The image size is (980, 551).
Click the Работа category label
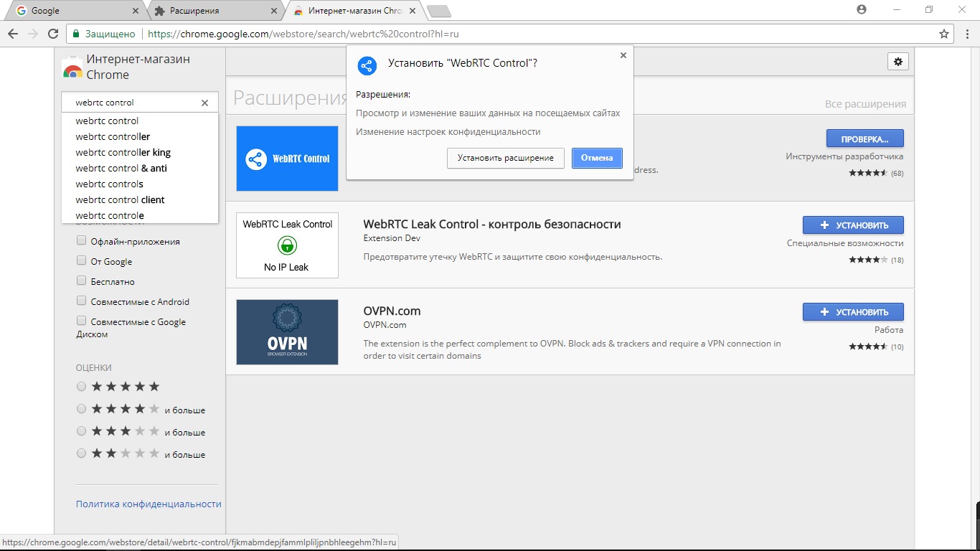889,330
